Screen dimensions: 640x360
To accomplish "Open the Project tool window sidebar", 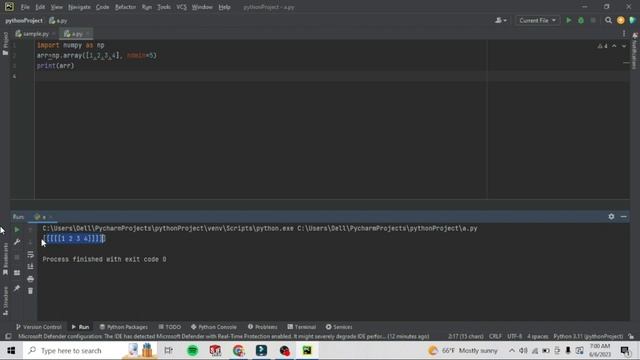I will pos(5,43).
